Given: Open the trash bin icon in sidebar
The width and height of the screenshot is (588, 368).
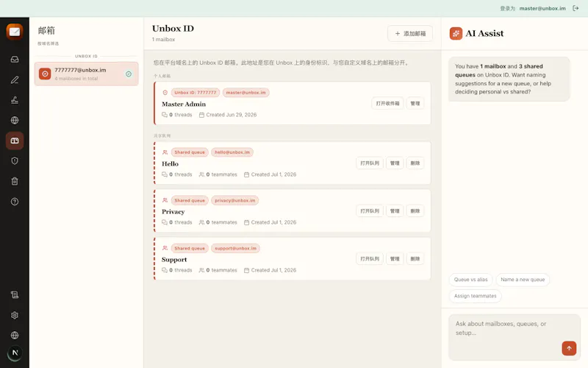Looking at the screenshot, I should (15, 181).
